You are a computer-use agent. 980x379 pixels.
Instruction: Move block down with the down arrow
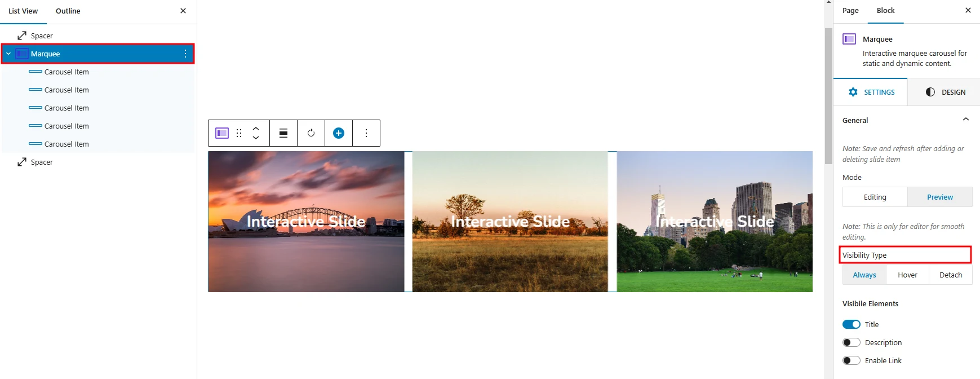256,138
